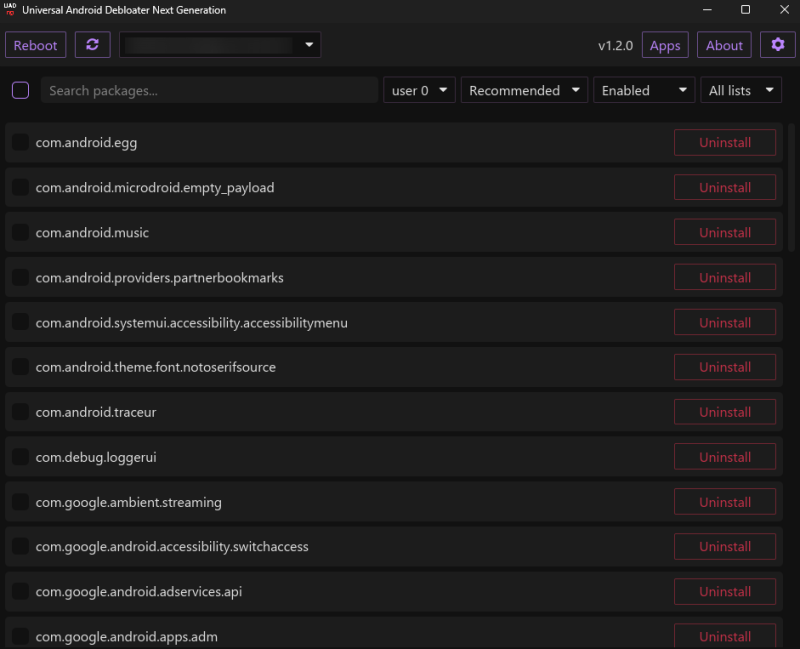
Task: Expand the Enabled state filter dropdown
Action: coord(644,90)
